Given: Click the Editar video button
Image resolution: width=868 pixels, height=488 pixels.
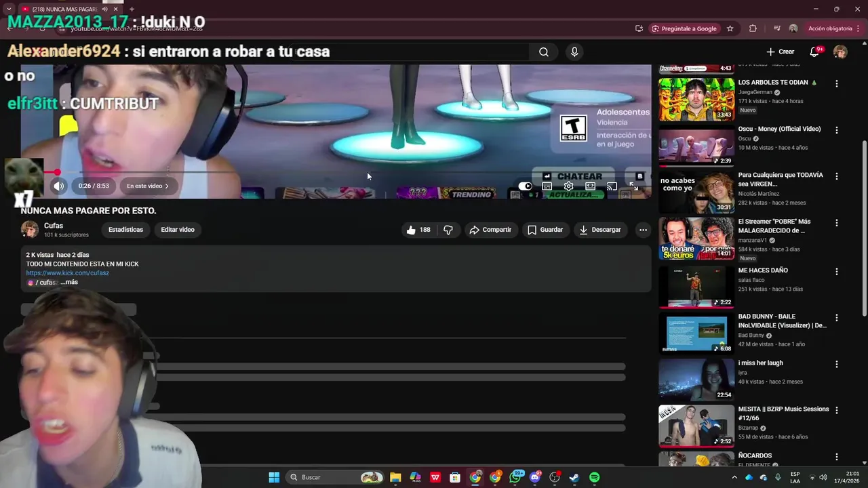Looking at the screenshot, I should point(178,230).
